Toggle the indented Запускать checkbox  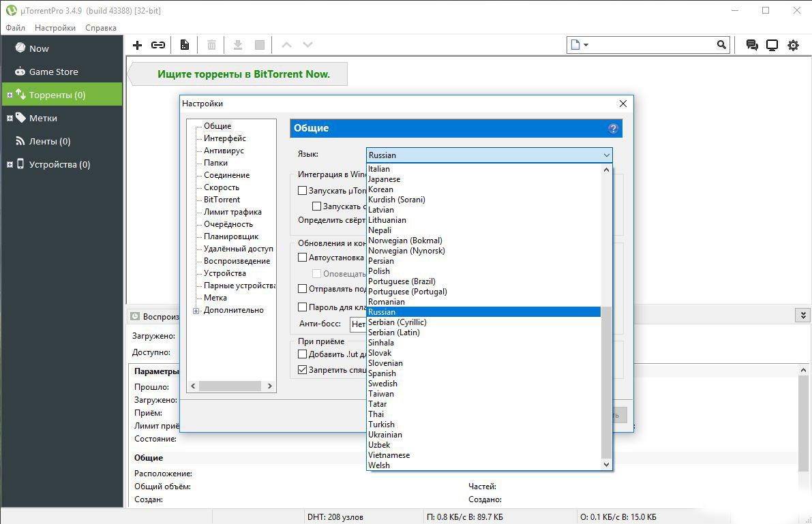point(316,206)
